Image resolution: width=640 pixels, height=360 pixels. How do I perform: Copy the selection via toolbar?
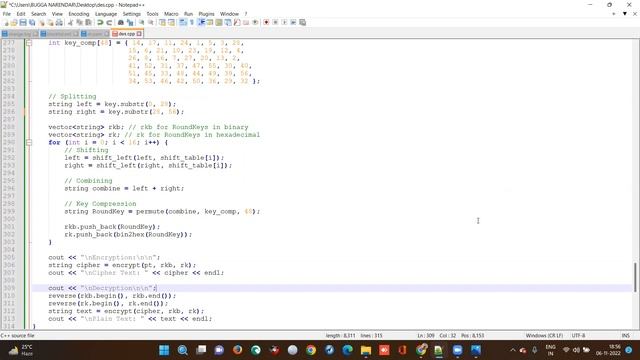click(79, 22)
